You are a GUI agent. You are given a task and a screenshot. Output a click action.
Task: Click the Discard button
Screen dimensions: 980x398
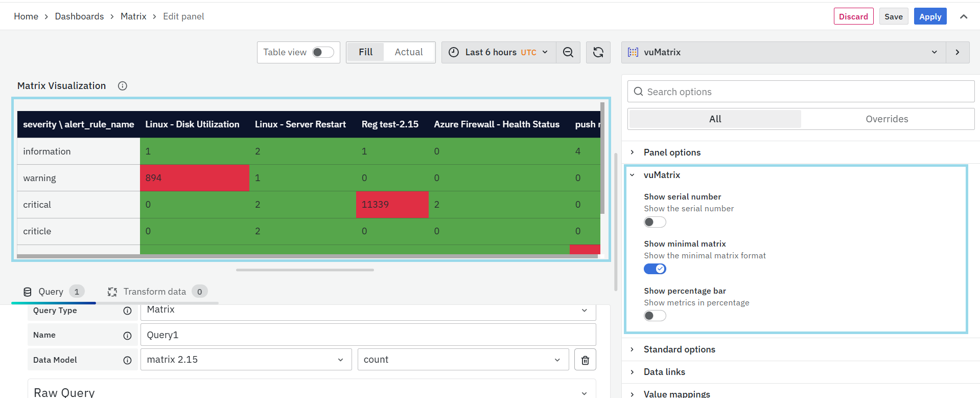[853, 16]
